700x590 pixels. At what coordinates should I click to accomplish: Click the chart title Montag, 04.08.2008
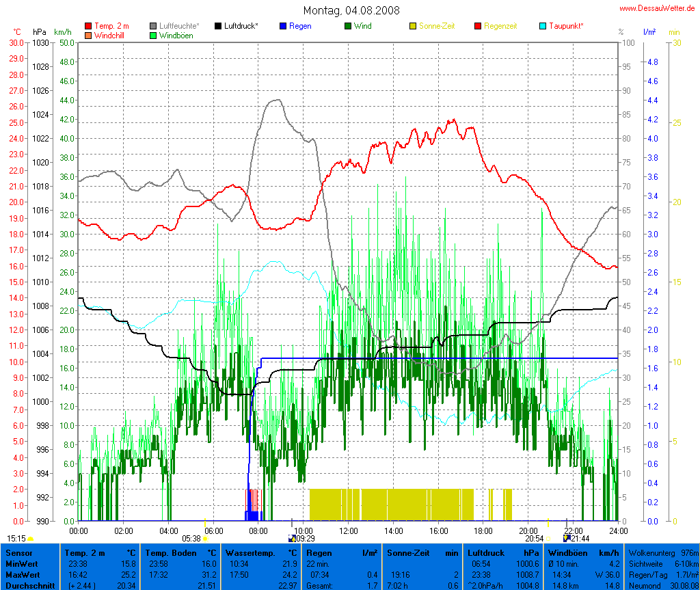click(x=351, y=10)
